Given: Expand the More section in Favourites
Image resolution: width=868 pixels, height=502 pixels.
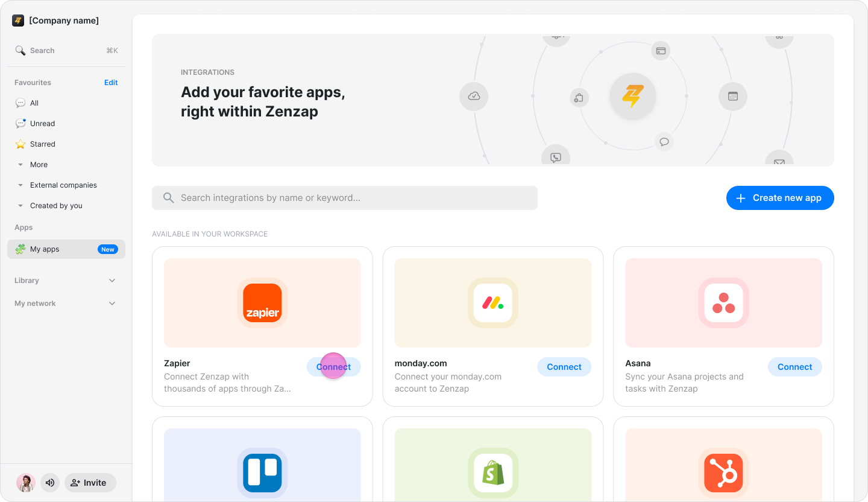Looking at the screenshot, I should (20, 165).
